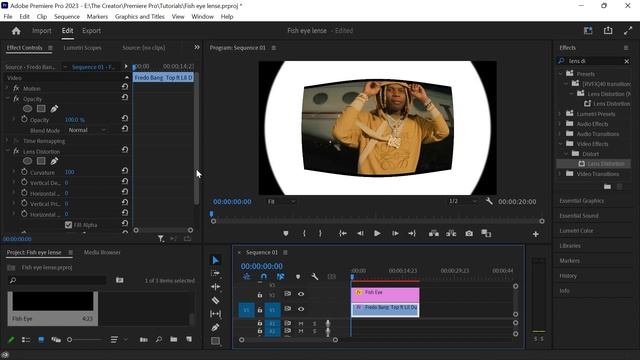640x360 pixels.
Task: Click Mark Out button
Action: click(320, 233)
